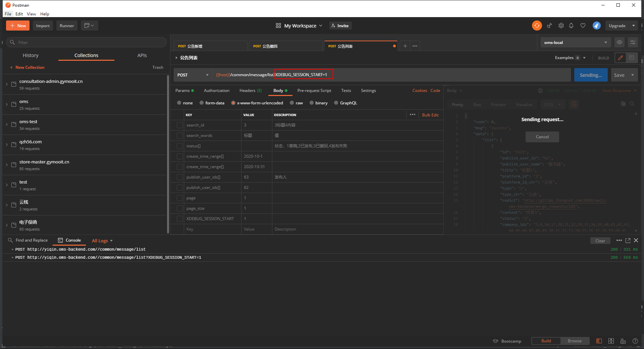644x349 pixels.
Task: Open the Pre-request Script tab
Action: [314, 91]
